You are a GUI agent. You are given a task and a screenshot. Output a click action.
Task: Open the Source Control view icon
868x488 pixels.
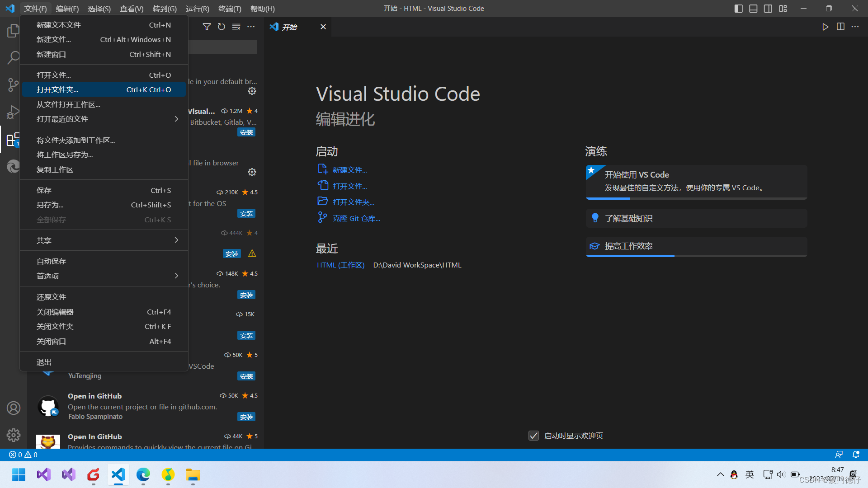pyautogui.click(x=13, y=84)
